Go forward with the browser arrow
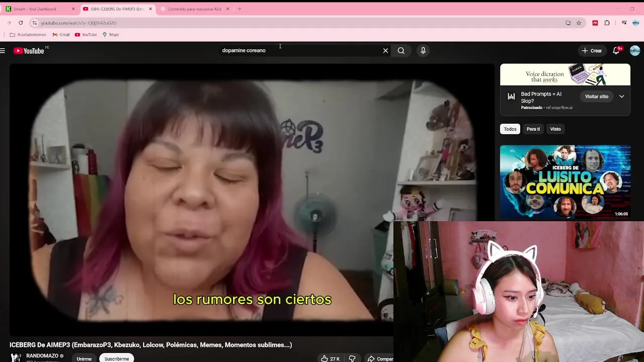Image resolution: width=644 pixels, height=362 pixels. [x=9, y=23]
